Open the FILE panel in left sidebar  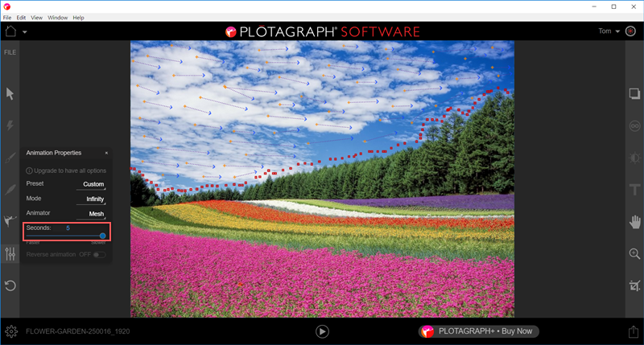point(10,52)
